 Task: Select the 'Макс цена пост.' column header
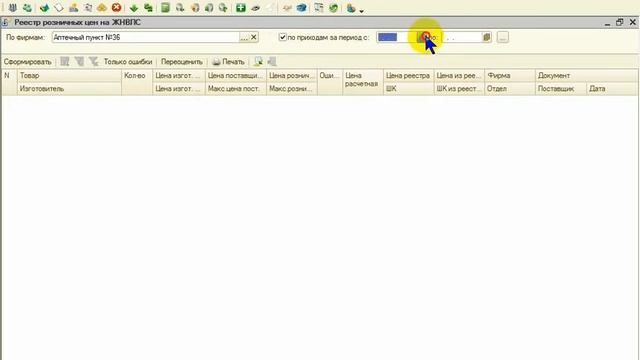click(236, 89)
